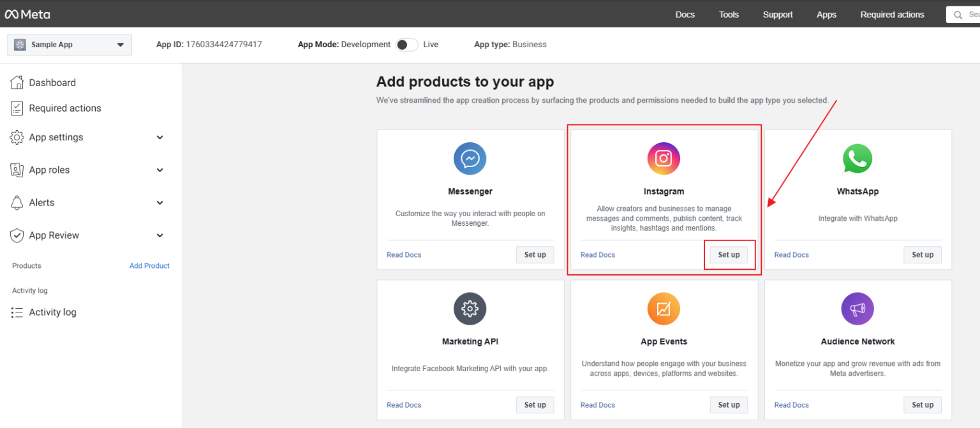Click the Marketing API gear icon
Screen dimensions: 980x428
coord(470,309)
